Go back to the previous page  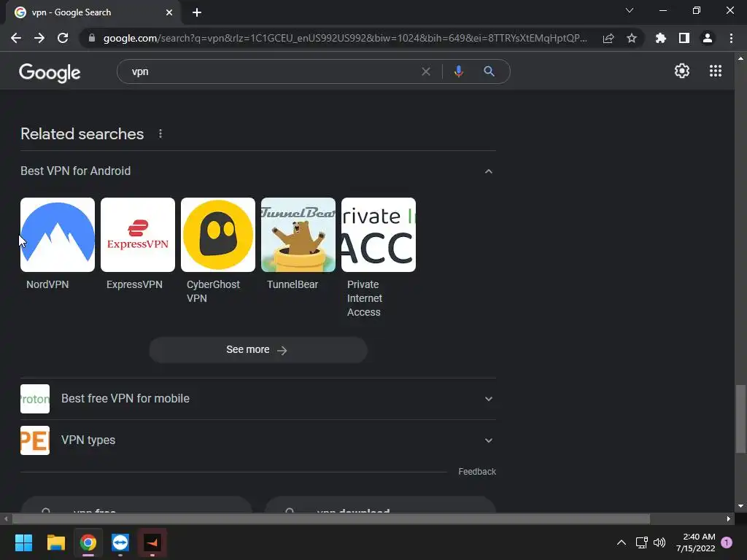[16, 38]
